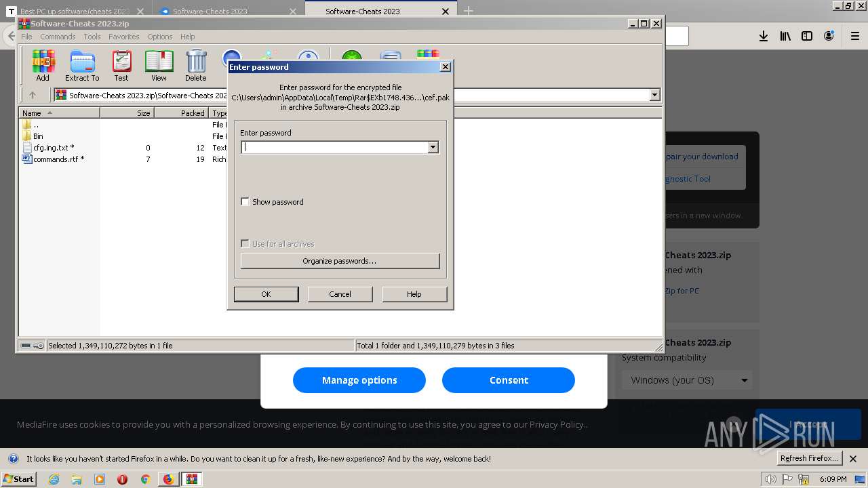Click the View file toolbar icon

click(x=159, y=66)
